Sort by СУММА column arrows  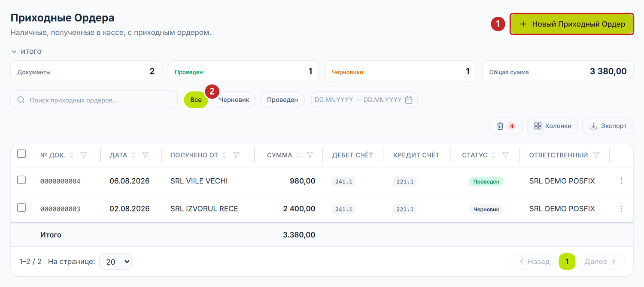pyautogui.click(x=298, y=155)
